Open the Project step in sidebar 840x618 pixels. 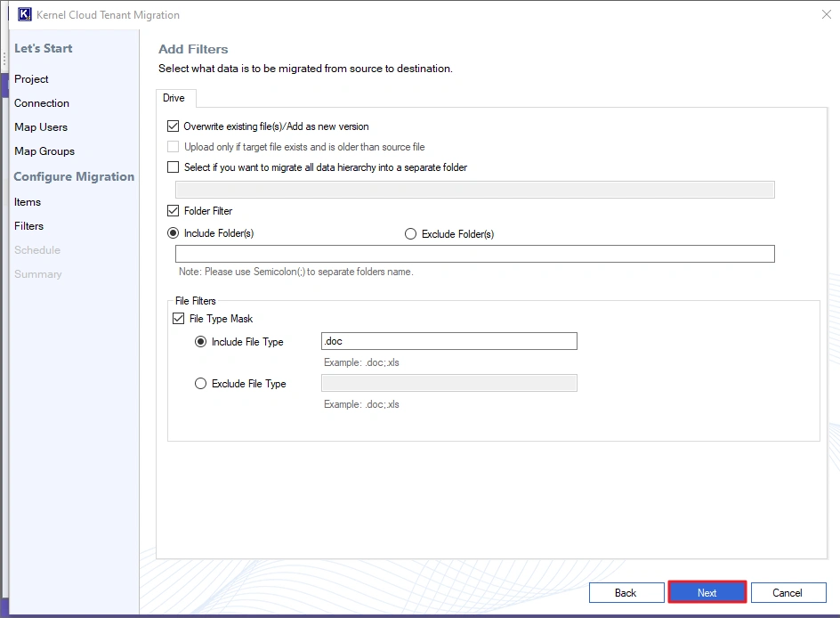pos(31,79)
